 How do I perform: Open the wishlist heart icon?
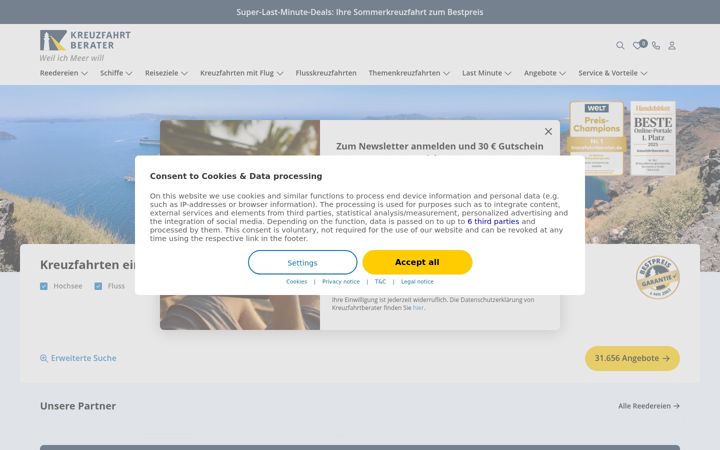[x=637, y=45]
